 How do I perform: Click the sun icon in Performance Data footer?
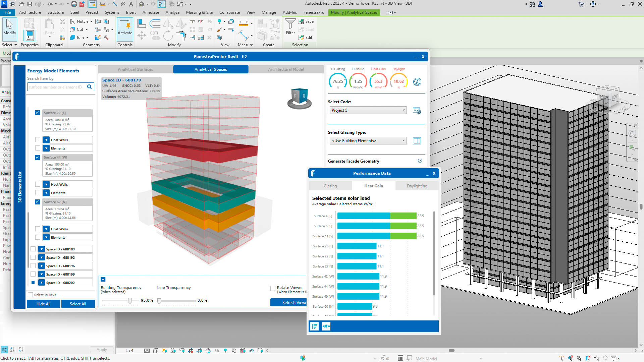click(x=326, y=326)
